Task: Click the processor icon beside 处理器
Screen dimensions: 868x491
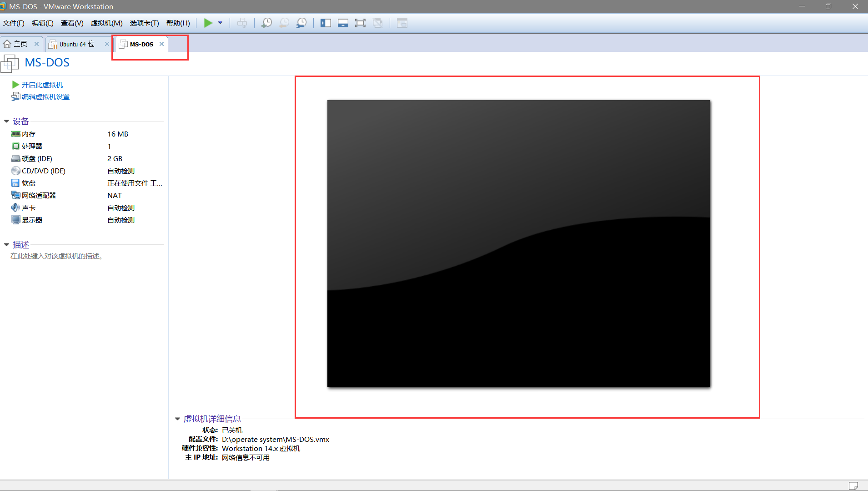Action: coord(16,146)
